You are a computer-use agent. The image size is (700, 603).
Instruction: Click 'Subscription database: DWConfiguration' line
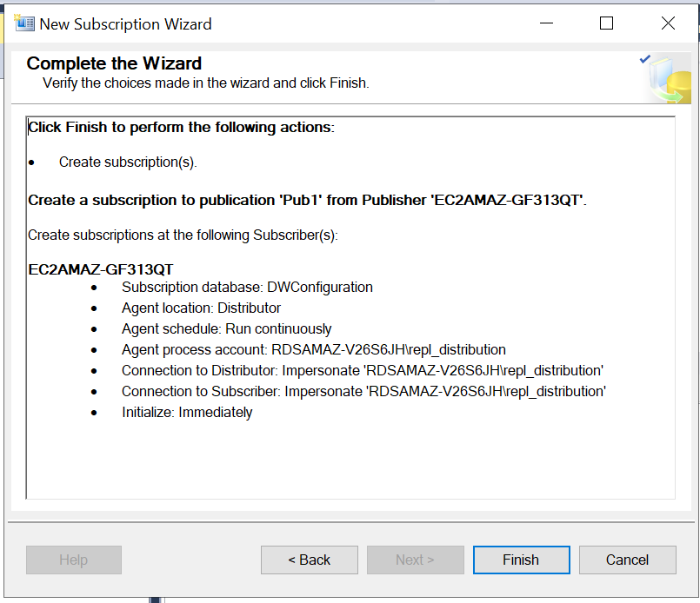coord(247,288)
